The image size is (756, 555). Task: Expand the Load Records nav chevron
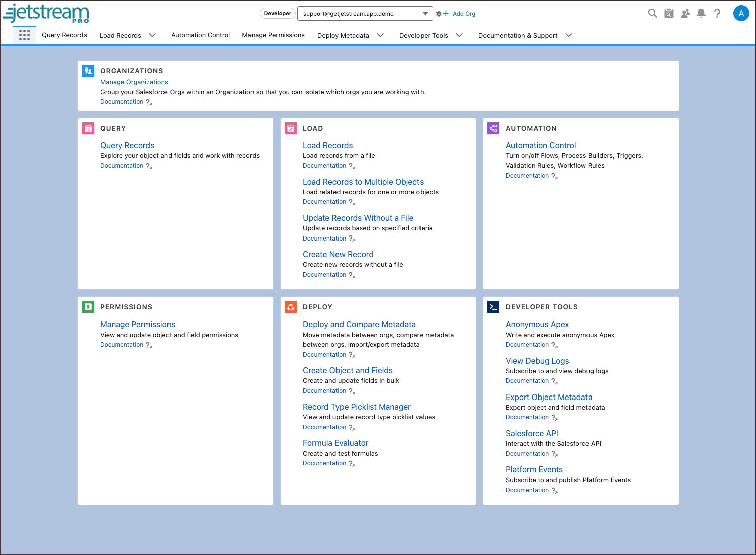pos(152,35)
